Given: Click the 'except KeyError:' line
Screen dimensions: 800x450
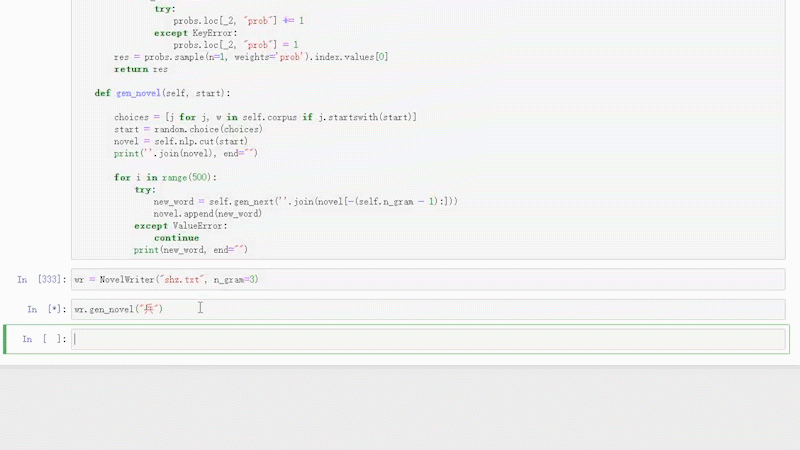Looking at the screenshot, I should click(195, 33).
